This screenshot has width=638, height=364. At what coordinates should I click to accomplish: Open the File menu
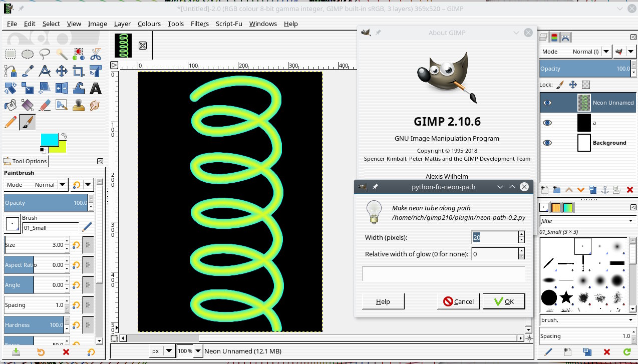pos(12,24)
